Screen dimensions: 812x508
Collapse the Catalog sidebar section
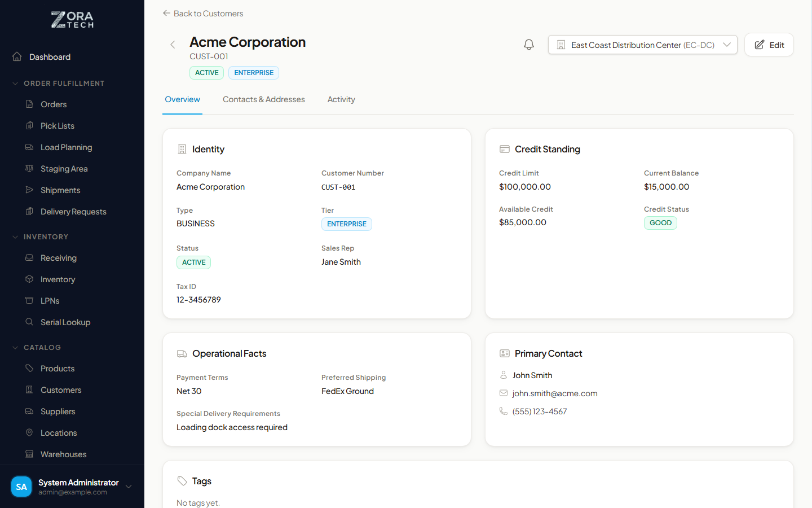15,348
